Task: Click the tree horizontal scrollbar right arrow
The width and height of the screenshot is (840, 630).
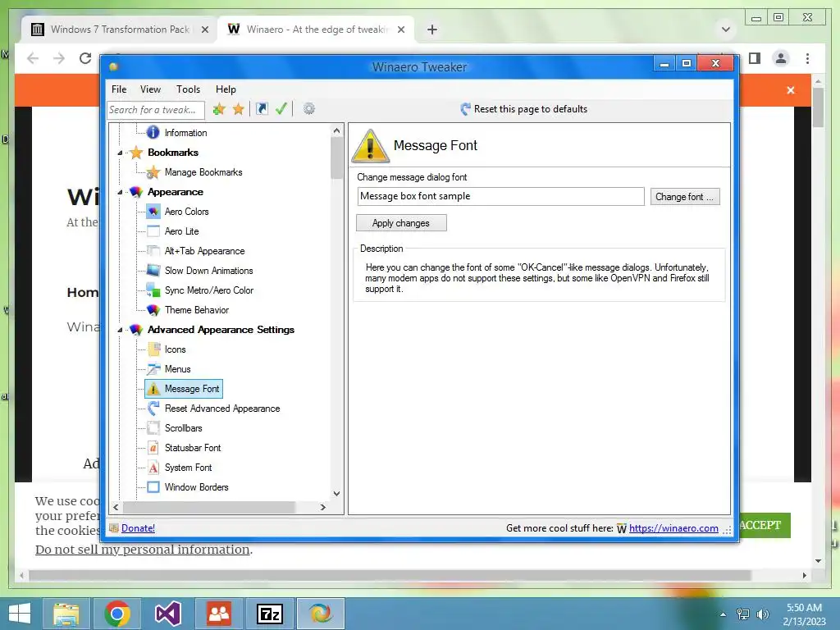Action: (x=323, y=507)
